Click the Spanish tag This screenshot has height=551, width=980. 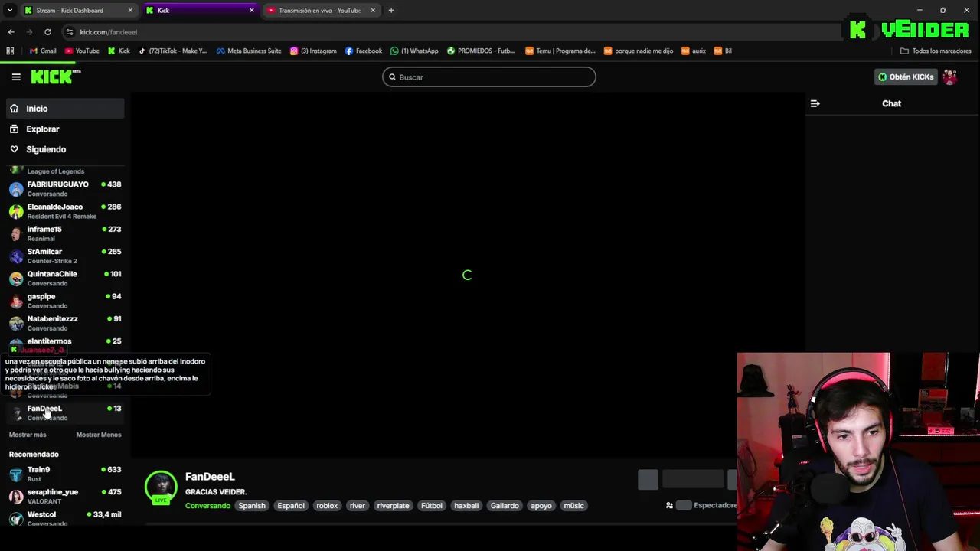252,506
